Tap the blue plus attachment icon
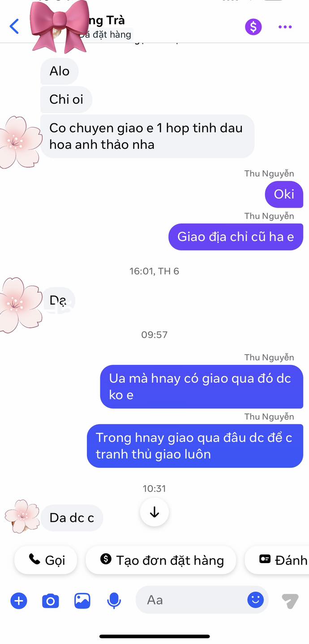This screenshot has height=644, width=309. 19,601
